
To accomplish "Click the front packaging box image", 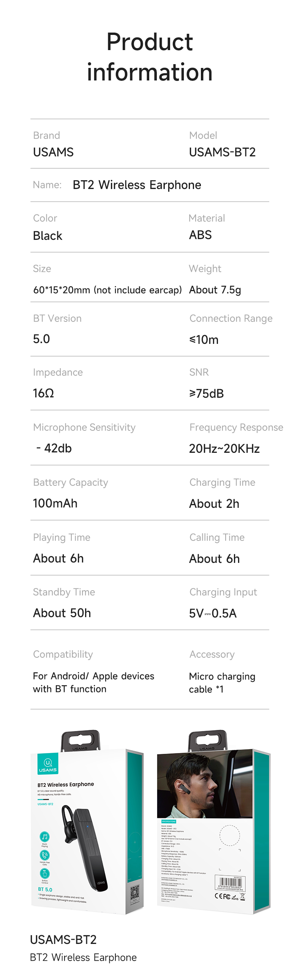I will point(87,822).
